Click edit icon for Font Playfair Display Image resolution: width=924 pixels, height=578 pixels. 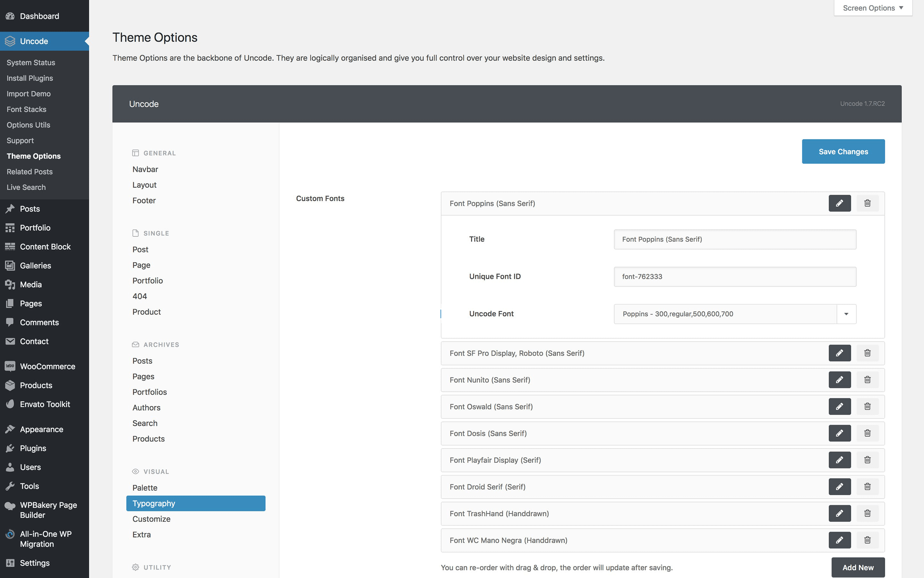pos(839,460)
